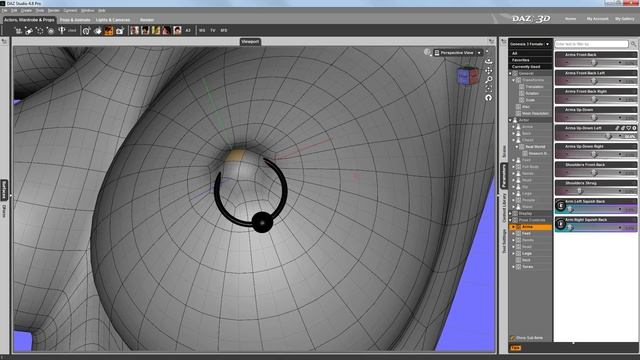Click the view cube in viewport
This screenshot has width=640, height=360.
point(468,76)
